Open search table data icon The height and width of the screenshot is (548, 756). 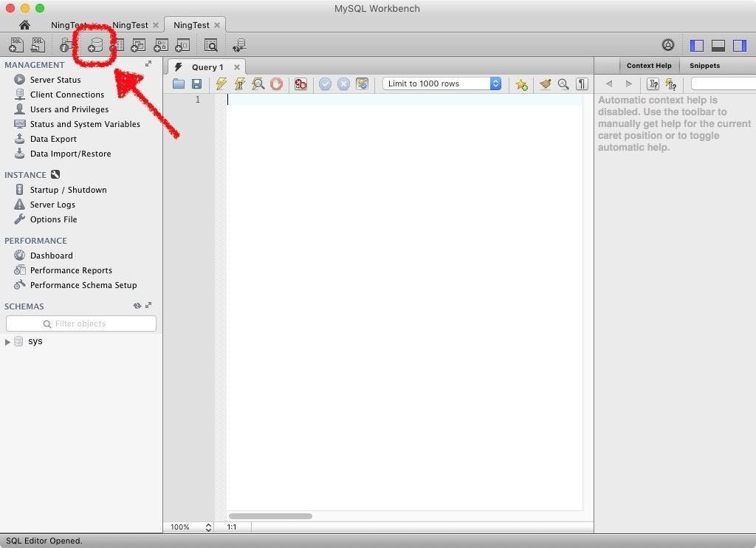point(210,45)
